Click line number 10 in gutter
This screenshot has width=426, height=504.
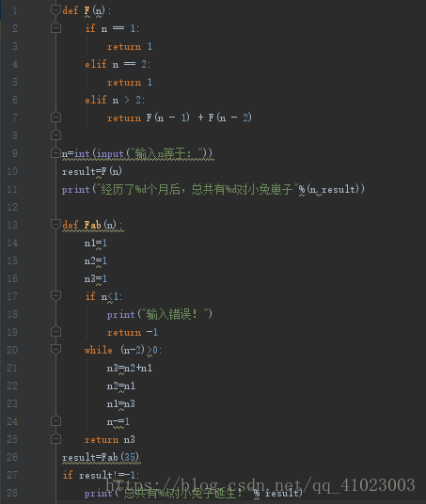point(12,171)
